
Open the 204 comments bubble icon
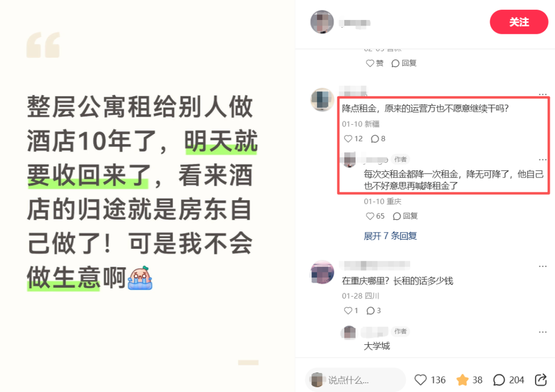pos(499,380)
